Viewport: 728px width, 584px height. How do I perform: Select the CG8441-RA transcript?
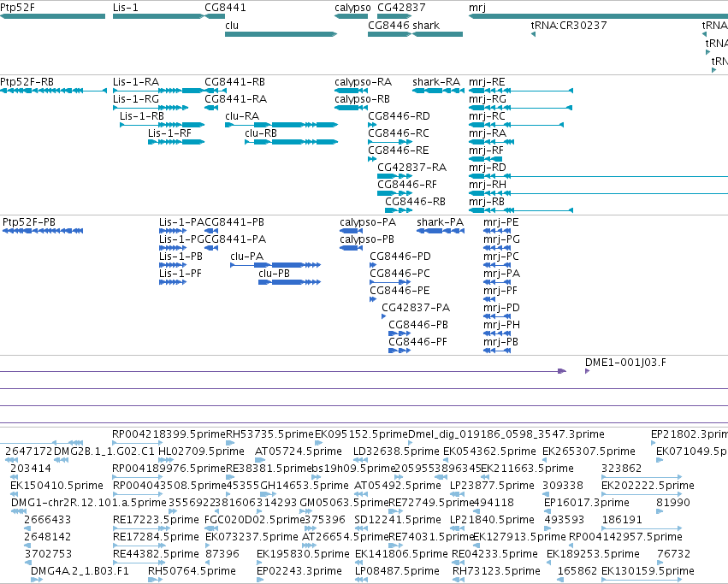point(211,108)
